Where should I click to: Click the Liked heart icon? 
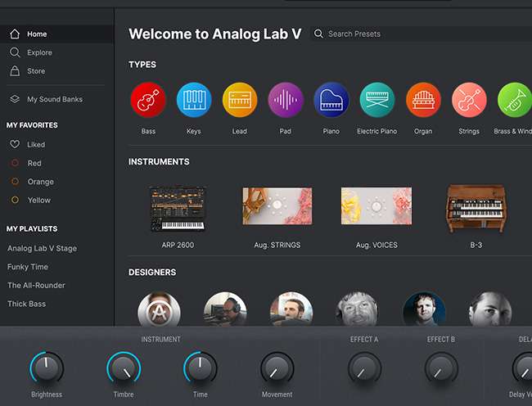coord(15,144)
